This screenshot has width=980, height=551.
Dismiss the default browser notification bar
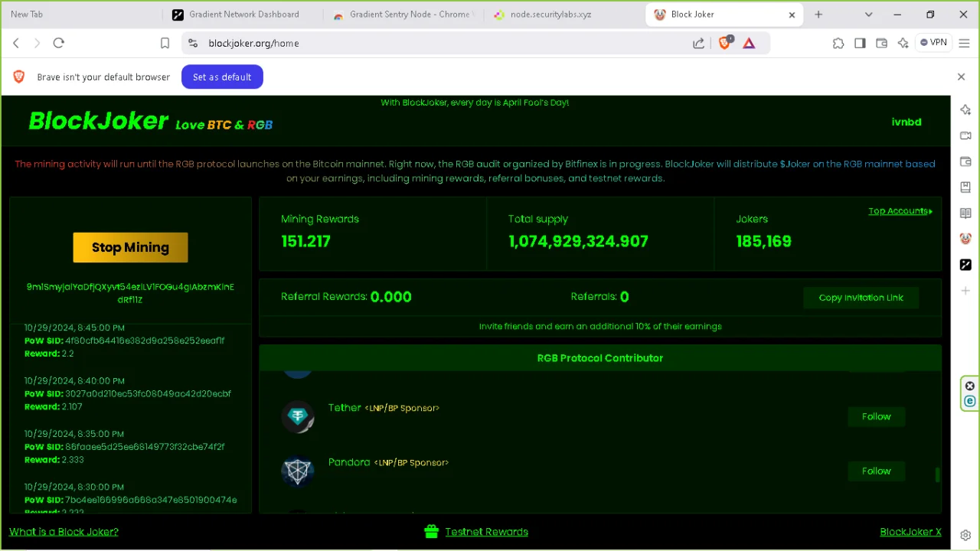click(x=962, y=77)
